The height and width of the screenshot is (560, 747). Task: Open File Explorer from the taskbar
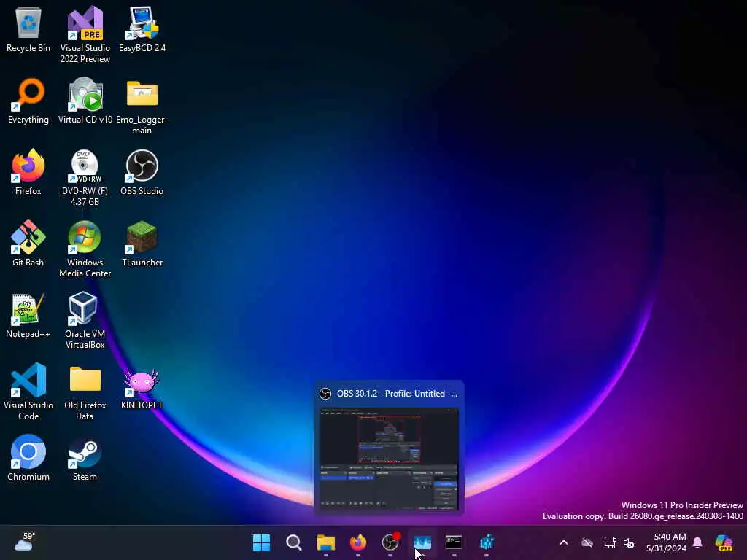(326, 542)
